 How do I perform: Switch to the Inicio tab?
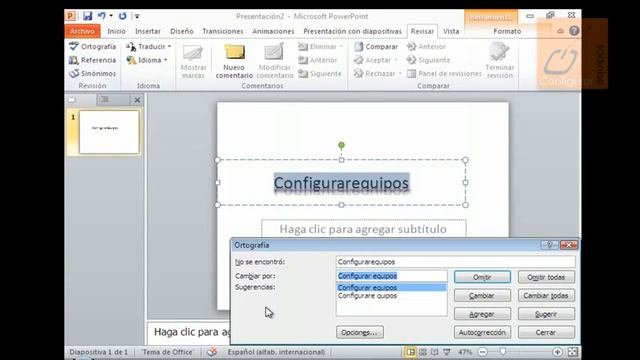click(x=116, y=31)
